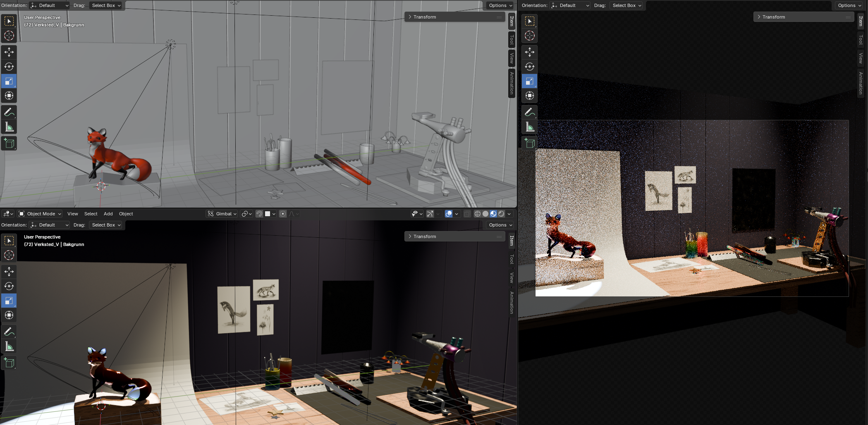Open Select Box drag dropdown in top-left viewport

106,5
